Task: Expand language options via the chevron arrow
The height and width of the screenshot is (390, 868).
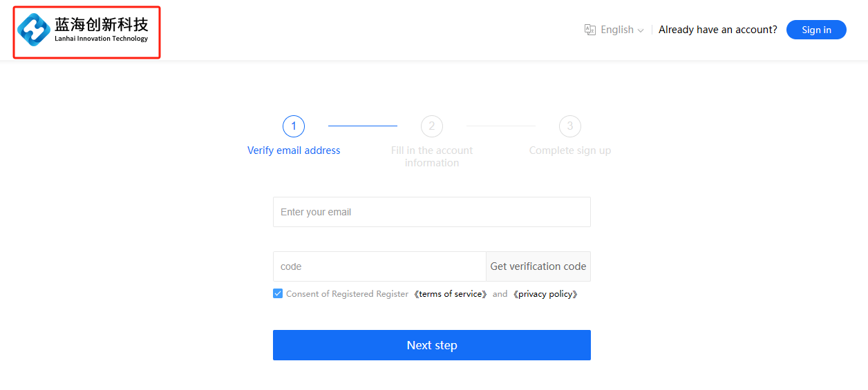Action: [x=641, y=30]
